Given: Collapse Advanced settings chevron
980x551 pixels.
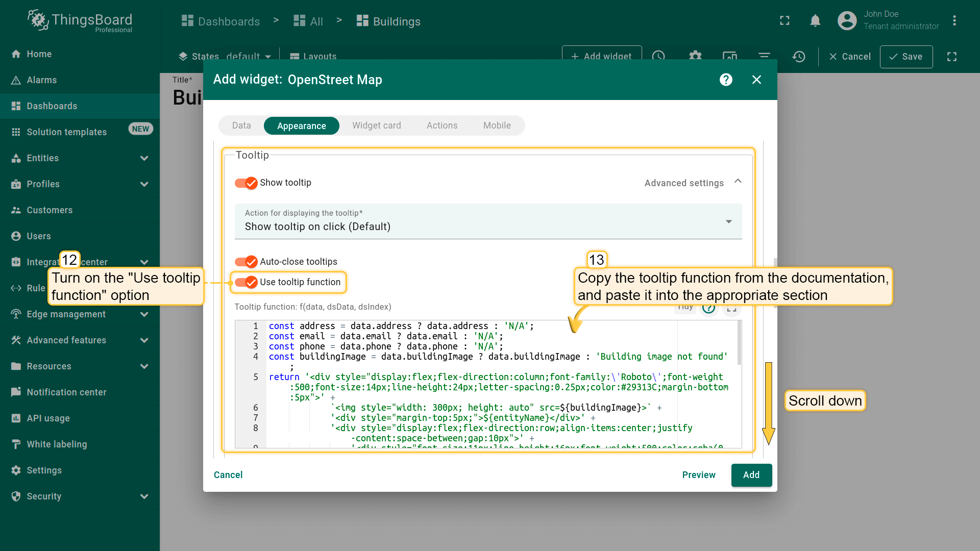Looking at the screenshot, I should pos(738,182).
